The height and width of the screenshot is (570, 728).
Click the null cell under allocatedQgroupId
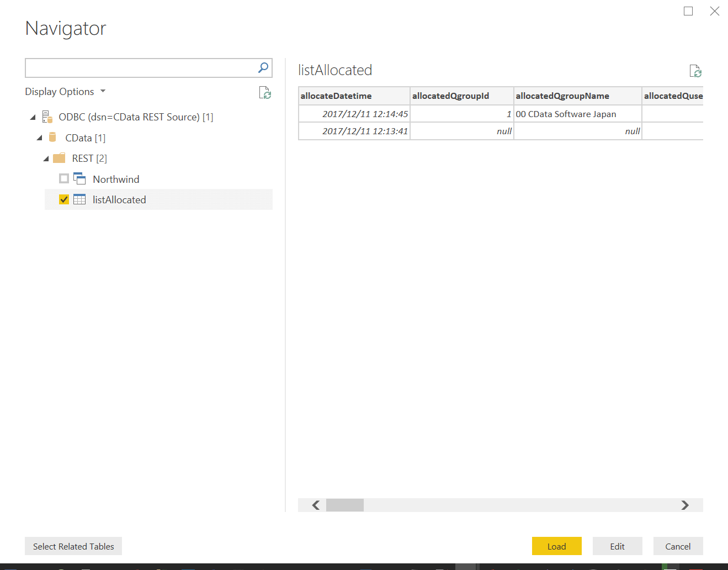(x=462, y=131)
